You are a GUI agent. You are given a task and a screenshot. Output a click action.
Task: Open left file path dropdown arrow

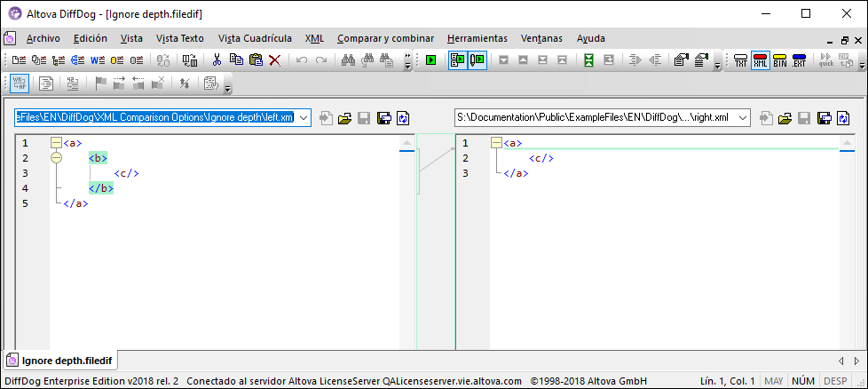pyautogui.click(x=304, y=117)
